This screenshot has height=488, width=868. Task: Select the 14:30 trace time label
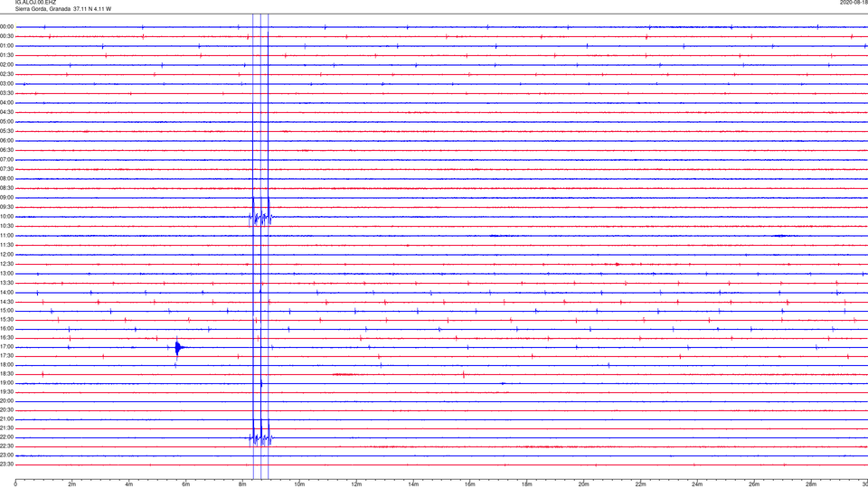pyautogui.click(x=6, y=302)
